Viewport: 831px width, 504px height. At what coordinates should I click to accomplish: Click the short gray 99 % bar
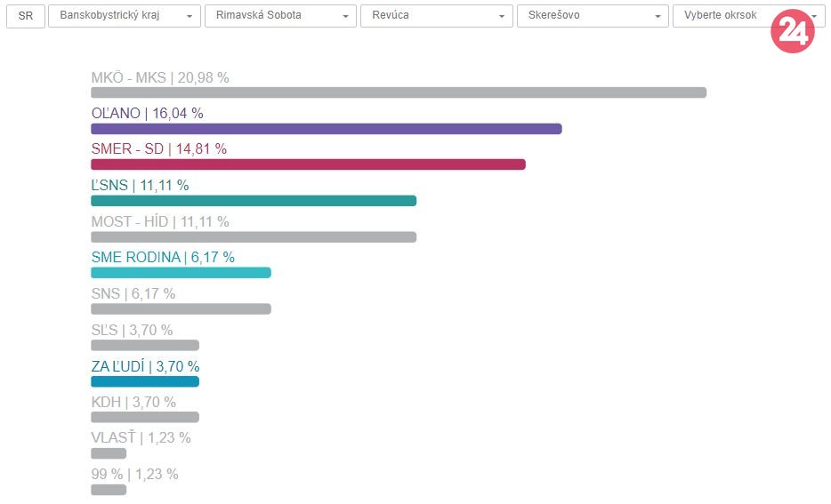109,490
